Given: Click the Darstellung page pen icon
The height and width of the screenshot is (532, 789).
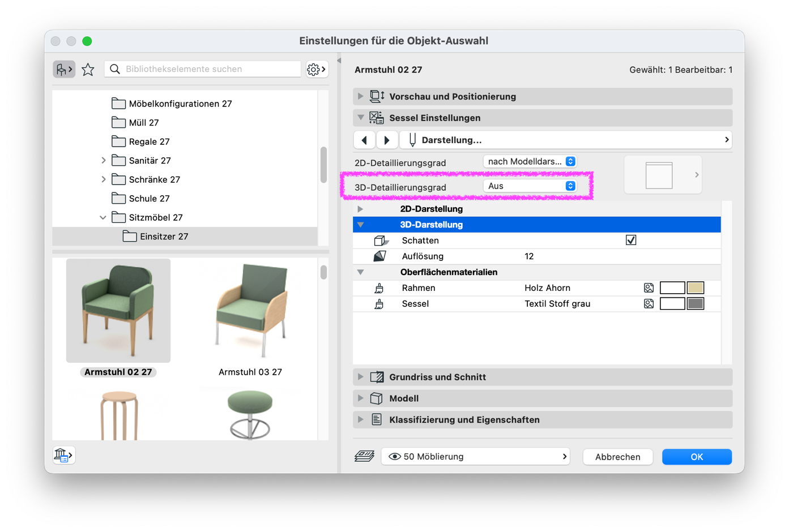Looking at the screenshot, I should 412,140.
